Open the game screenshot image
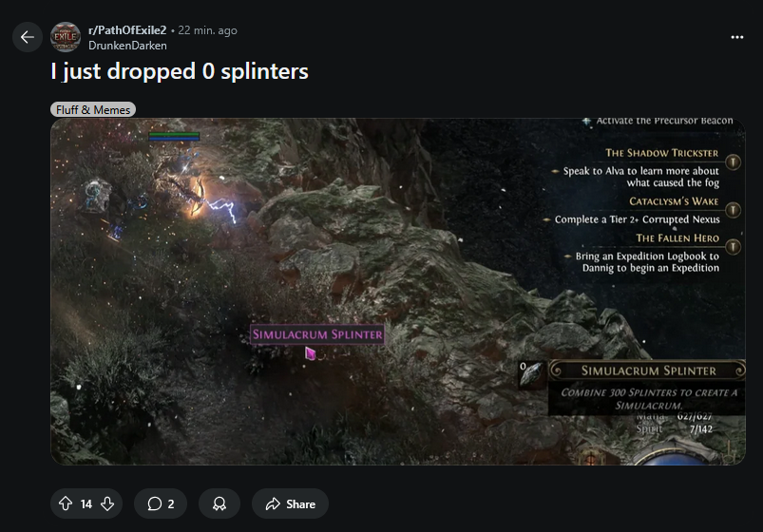Image resolution: width=763 pixels, height=532 pixels. pyautogui.click(x=397, y=291)
